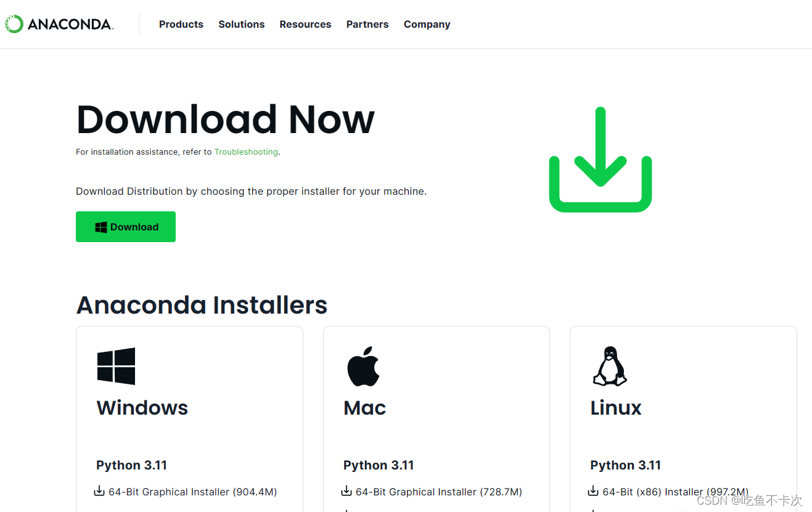Click the Linux card heading
This screenshot has width=812, height=512.
[x=616, y=408]
